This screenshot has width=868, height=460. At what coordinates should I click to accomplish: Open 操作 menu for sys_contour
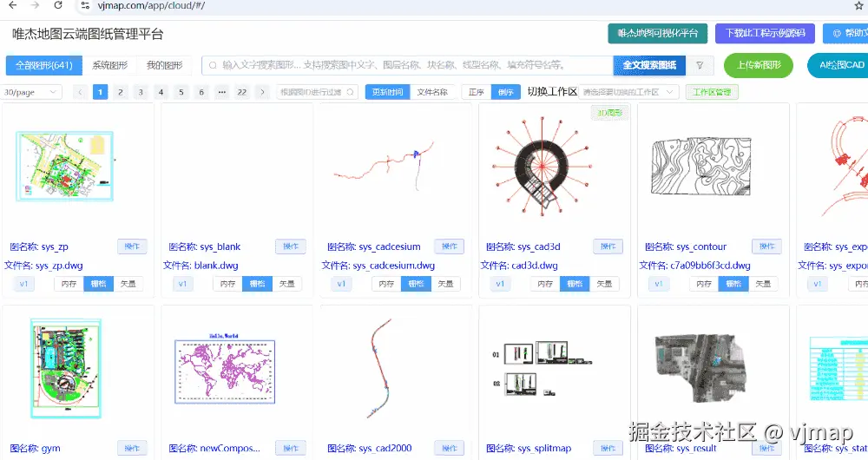coord(766,246)
